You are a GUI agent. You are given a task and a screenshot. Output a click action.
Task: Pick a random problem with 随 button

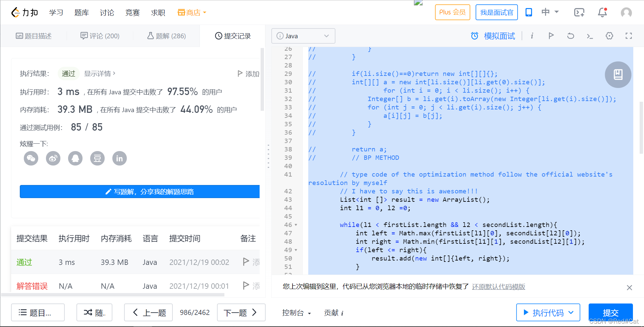click(x=94, y=313)
